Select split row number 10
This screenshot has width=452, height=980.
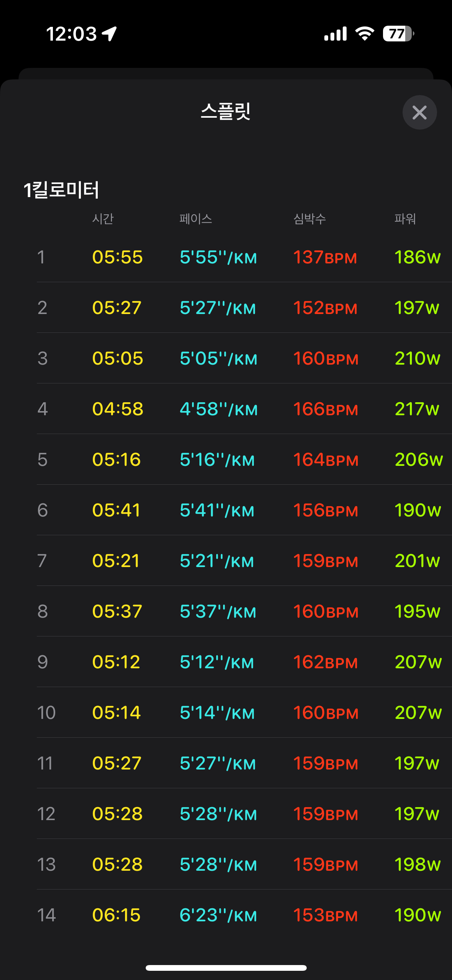tap(46, 713)
